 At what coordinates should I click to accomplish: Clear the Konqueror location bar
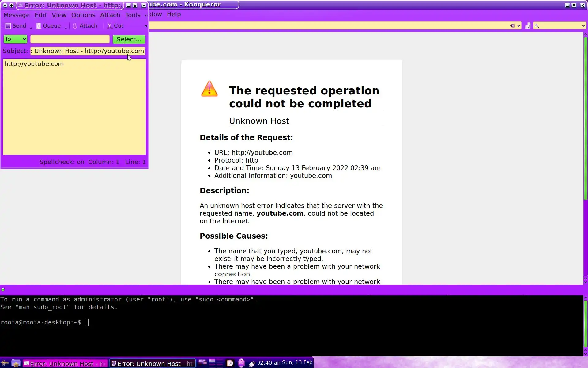(x=512, y=26)
